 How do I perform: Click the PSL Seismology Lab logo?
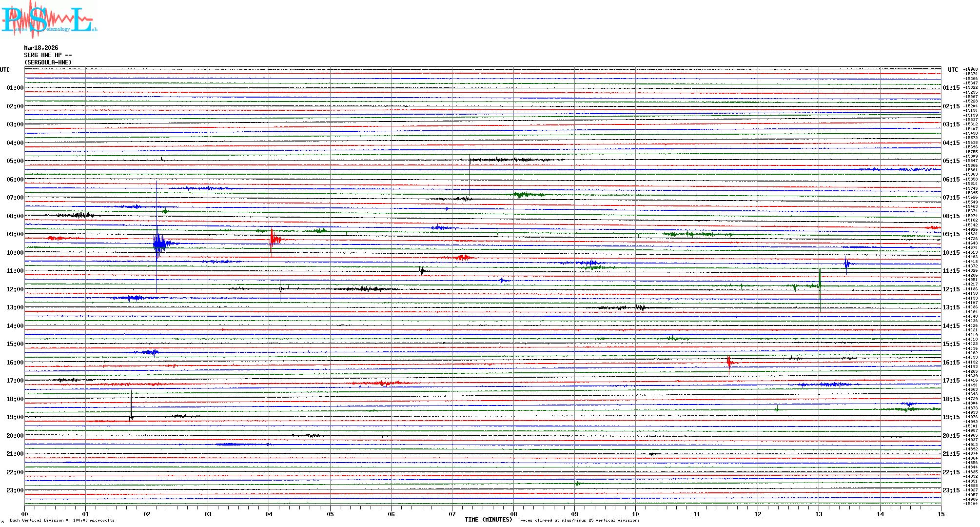(49, 20)
